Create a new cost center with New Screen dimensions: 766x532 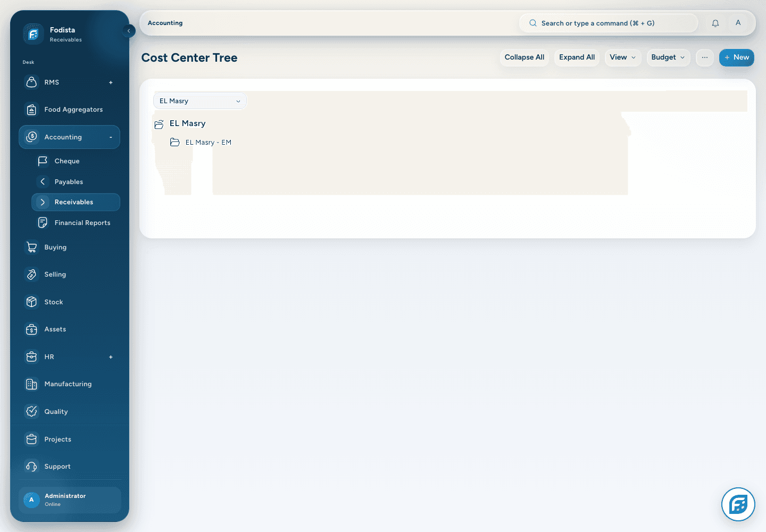pyautogui.click(x=736, y=57)
